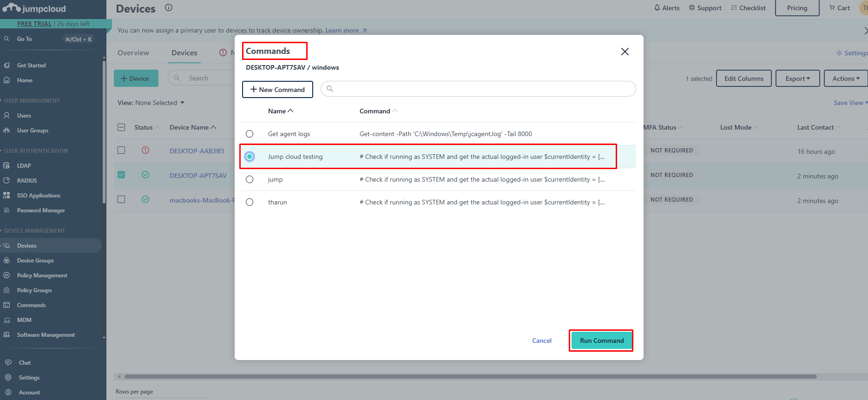Image resolution: width=868 pixels, height=400 pixels.
Task: Check the DESKTOP-AAB3IE1 row checkbox
Action: (x=121, y=150)
